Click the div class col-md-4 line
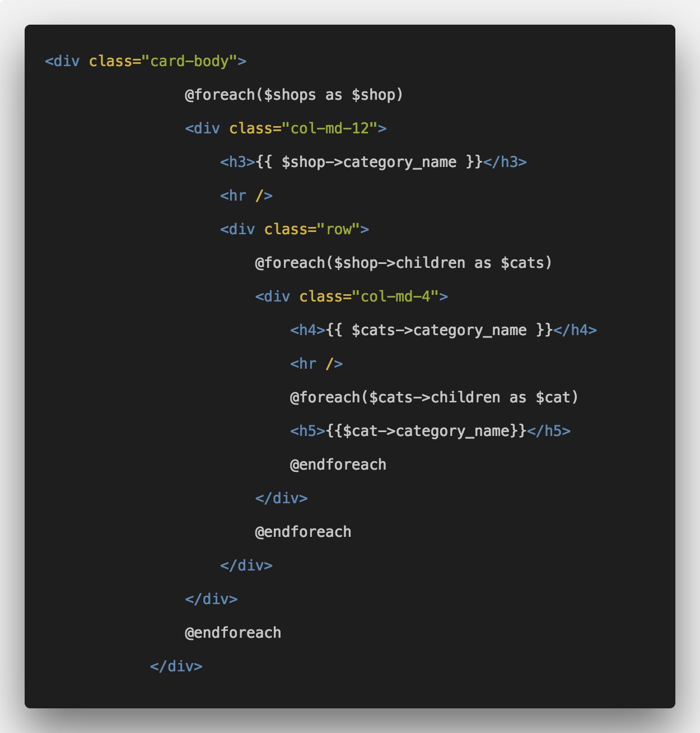 (x=352, y=296)
